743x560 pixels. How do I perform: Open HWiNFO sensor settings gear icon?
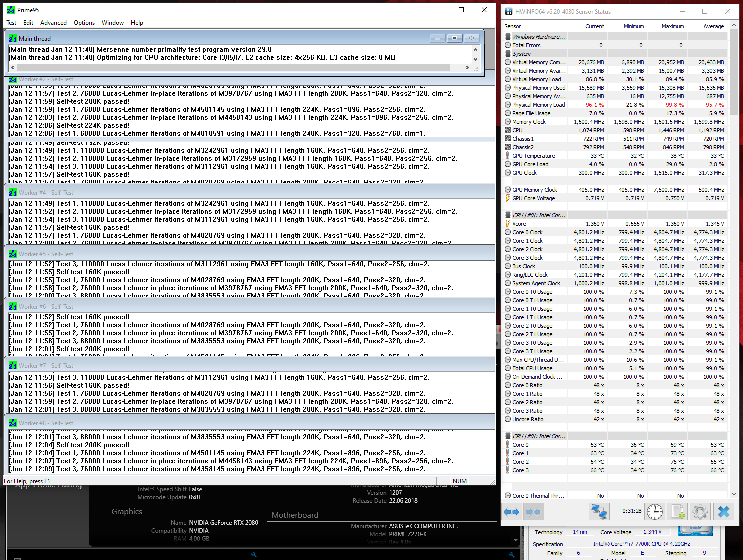click(700, 512)
